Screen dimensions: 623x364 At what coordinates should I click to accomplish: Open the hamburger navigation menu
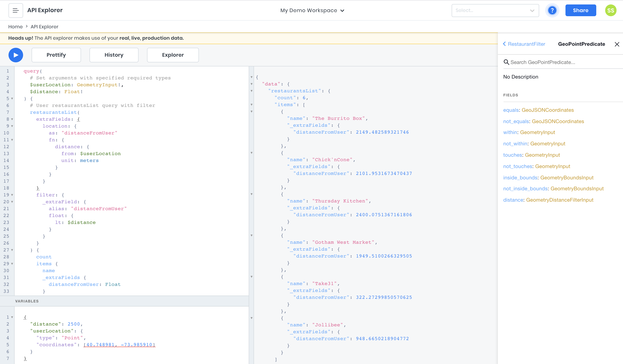point(16,10)
